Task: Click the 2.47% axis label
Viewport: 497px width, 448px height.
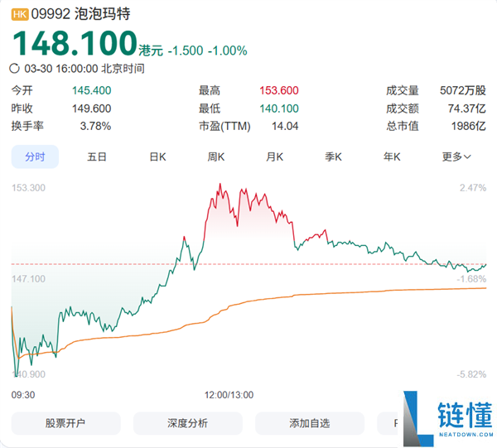Action: [x=473, y=188]
